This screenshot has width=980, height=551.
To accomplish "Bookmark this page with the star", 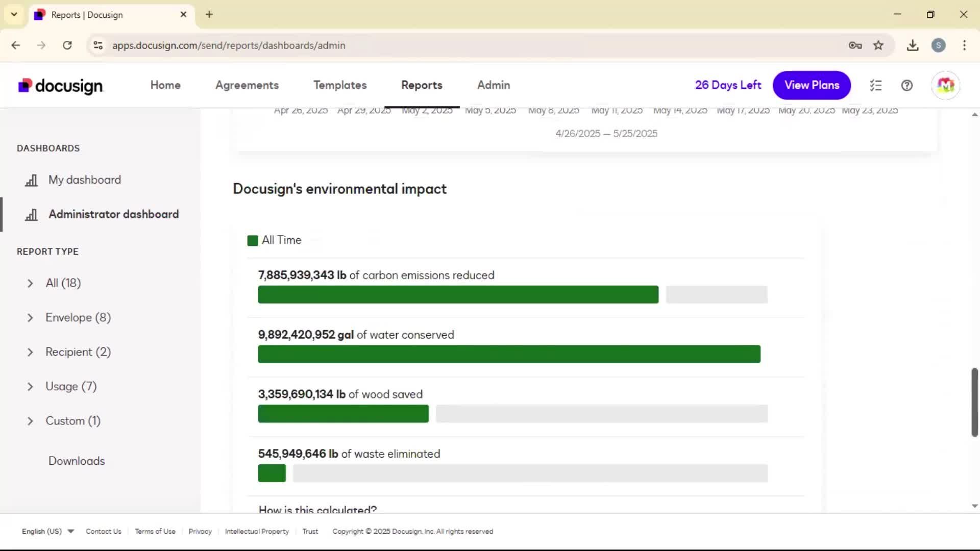I will click(878, 45).
